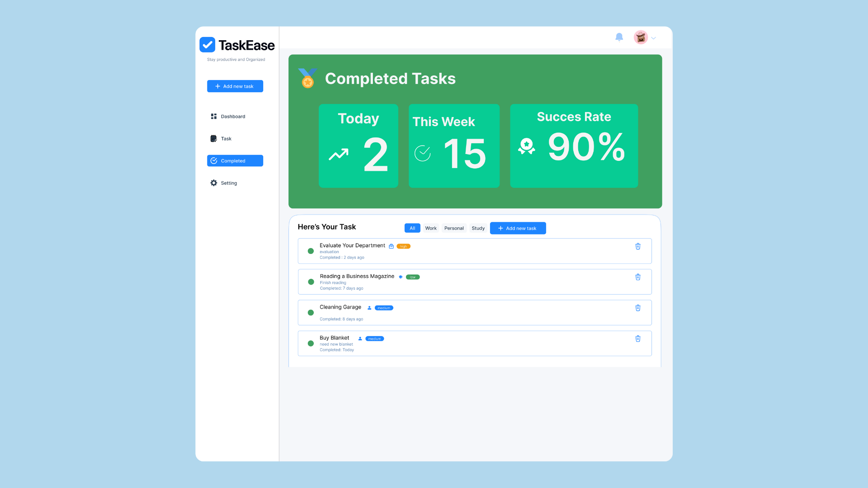
Task: Click trash icon for Cleaning Garage
Action: [x=638, y=308]
